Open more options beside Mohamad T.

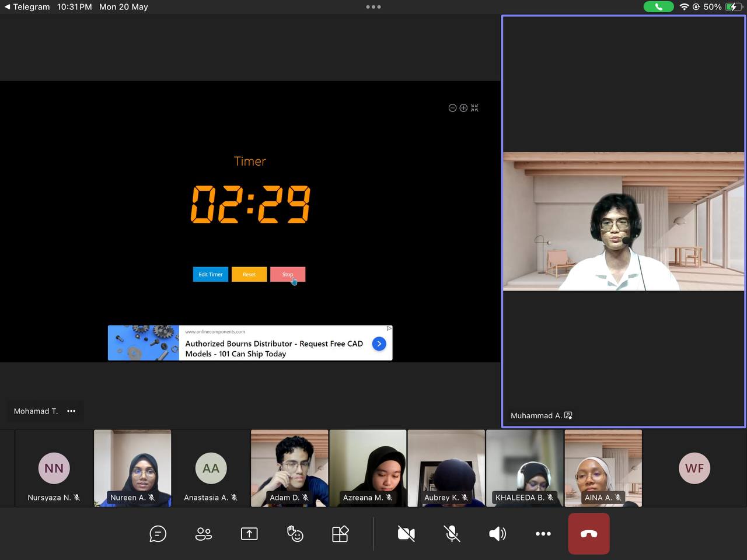[x=71, y=411]
